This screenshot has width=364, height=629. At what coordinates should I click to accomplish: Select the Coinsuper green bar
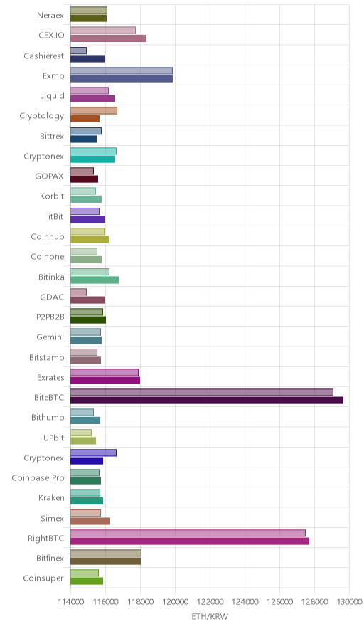pos(87,581)
